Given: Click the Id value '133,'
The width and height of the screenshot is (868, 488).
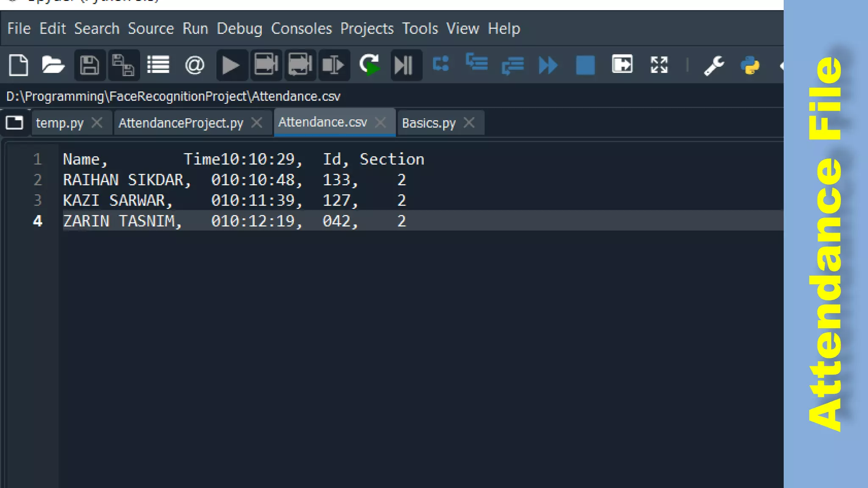Looking at the screenshot, I should (341, 180).
